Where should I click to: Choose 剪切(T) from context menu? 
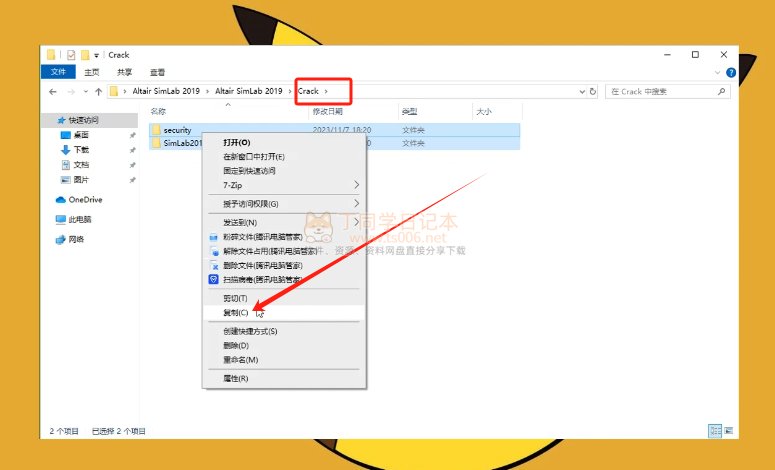pos(284,299)
